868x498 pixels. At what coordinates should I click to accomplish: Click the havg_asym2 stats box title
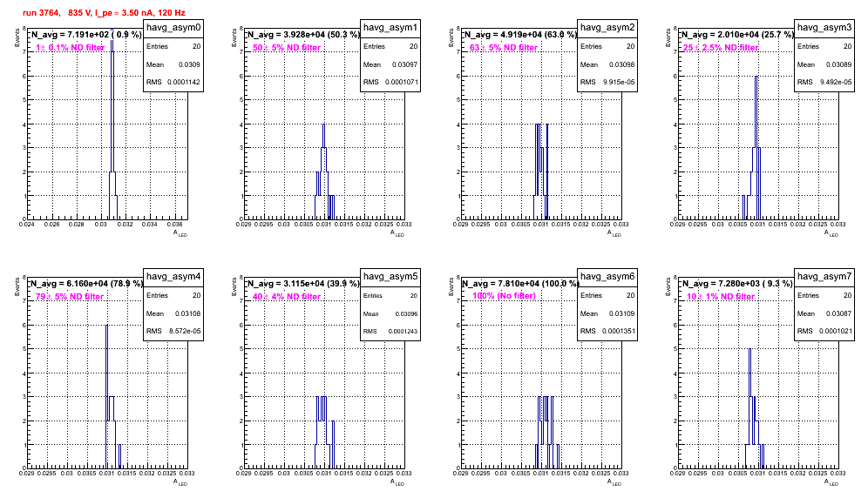click(x=607, y=28)
